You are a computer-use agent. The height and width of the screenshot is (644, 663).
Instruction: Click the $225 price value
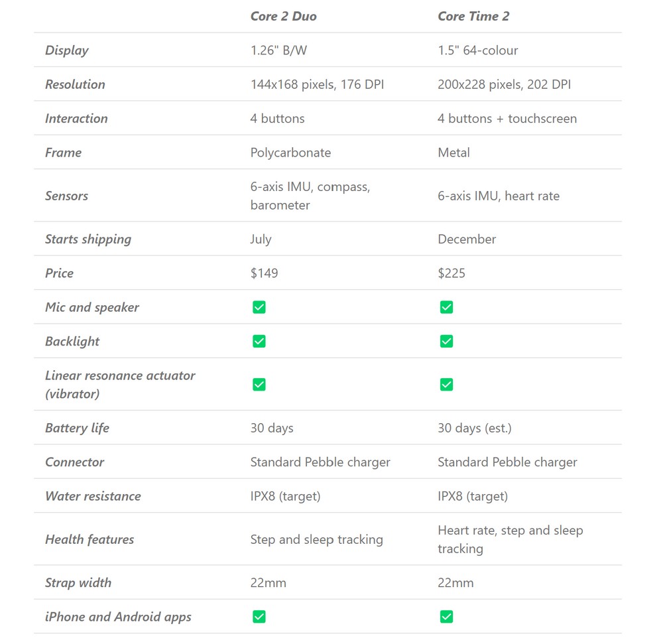tap(452, 273)
